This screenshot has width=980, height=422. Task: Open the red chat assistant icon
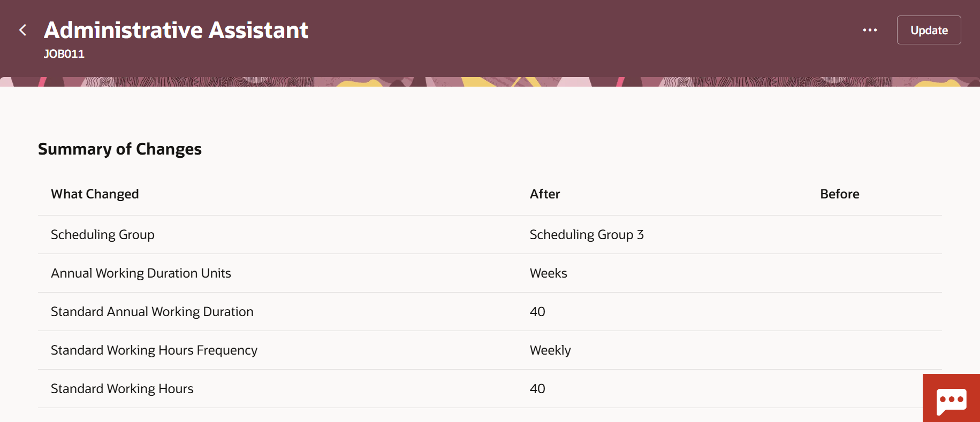(x=951, y=399)
